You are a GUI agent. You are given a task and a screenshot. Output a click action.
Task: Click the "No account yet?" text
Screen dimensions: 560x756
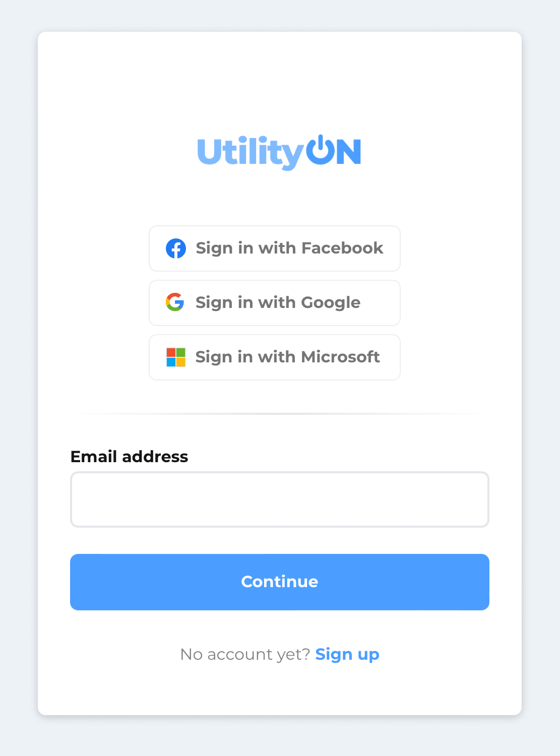click(x=245, y=654)
